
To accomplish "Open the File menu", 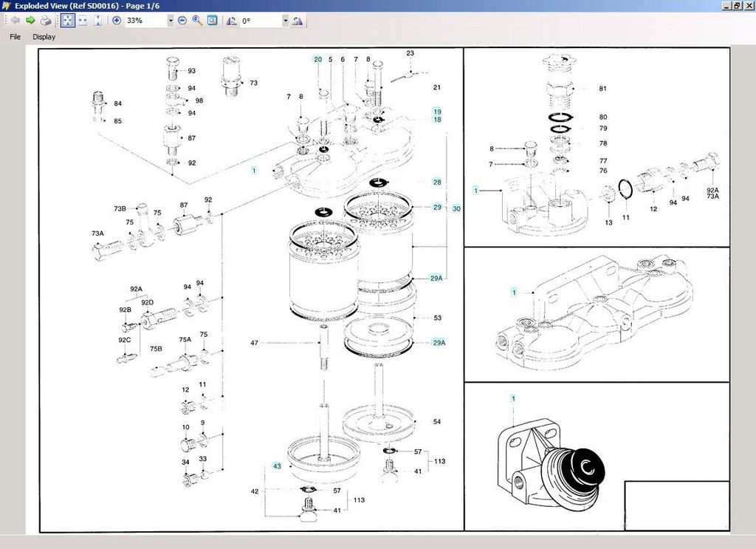I will pyautogui.click(x=15, y=36).
